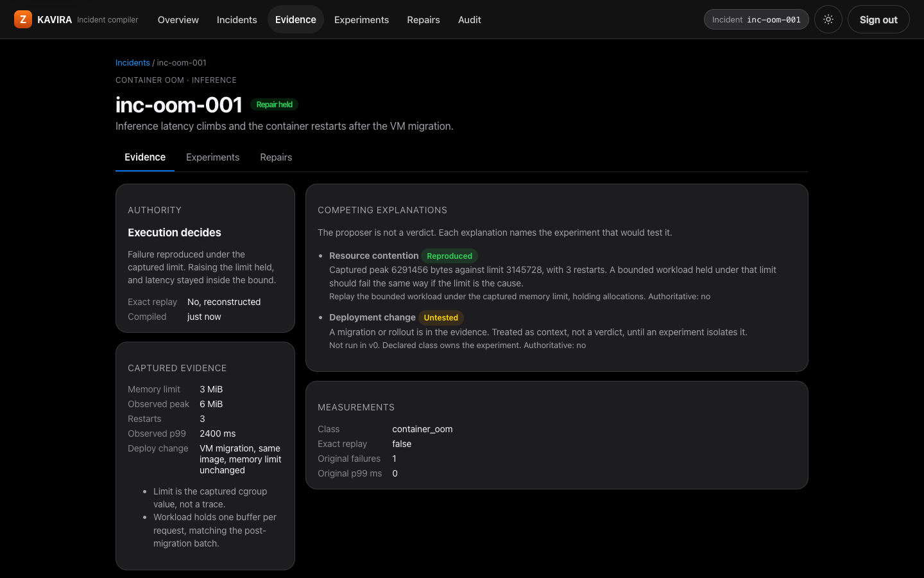This screenshot has height=578, width=924.
Task: Click the COMPETING EXPLANATIONS heading
Action: (382, 210)
